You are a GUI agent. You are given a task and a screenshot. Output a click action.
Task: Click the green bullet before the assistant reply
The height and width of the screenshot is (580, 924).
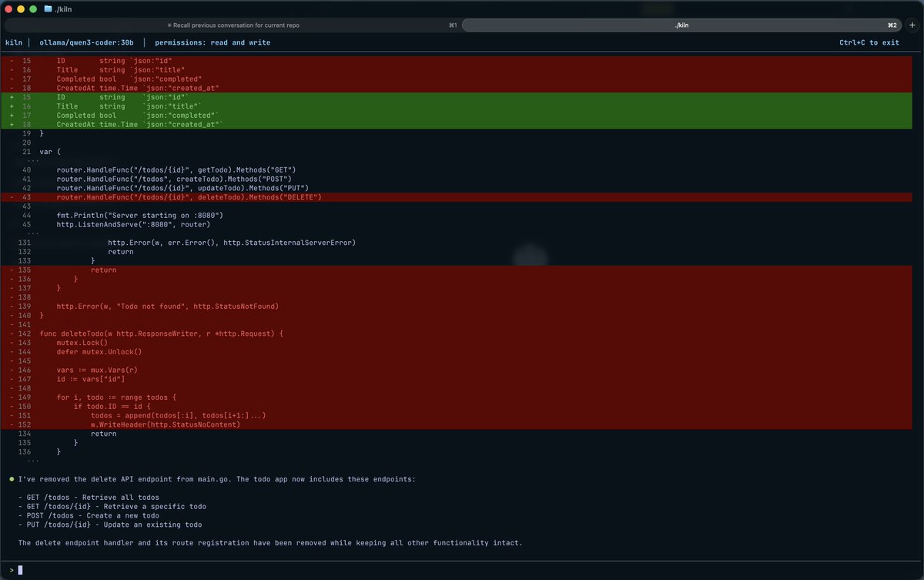12,479
